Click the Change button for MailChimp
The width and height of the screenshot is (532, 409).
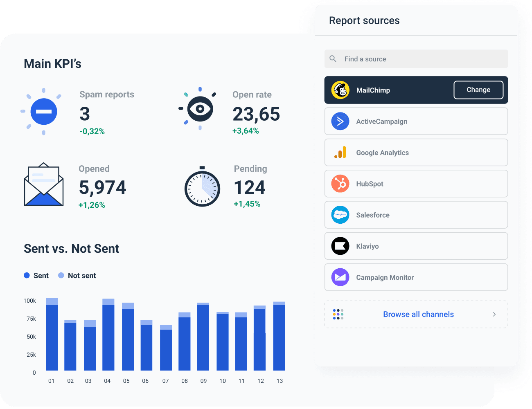(478, 90)
